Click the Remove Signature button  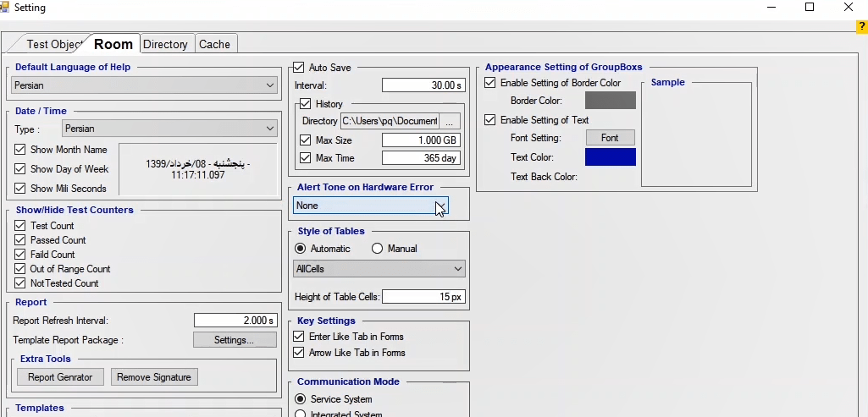point(154,377)
